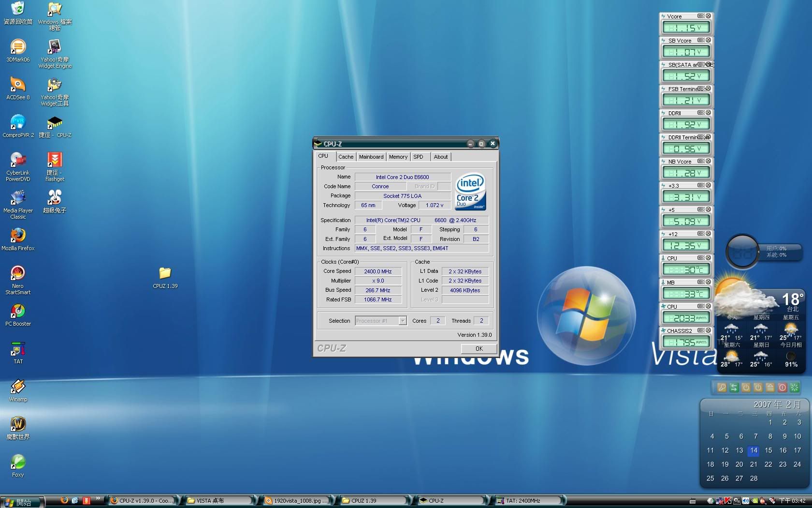The width and height of the screenshot is (812, 508).
Task: Open settings of the NB Vcore widget
Action: (x=700, y=161)
